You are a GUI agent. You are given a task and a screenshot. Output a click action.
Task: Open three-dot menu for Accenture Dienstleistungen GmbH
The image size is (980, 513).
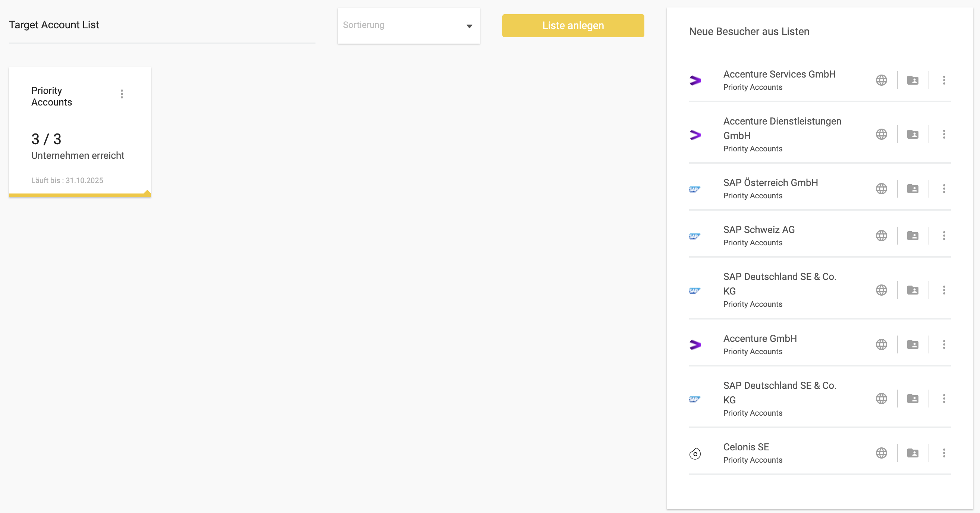click(944, 134)
